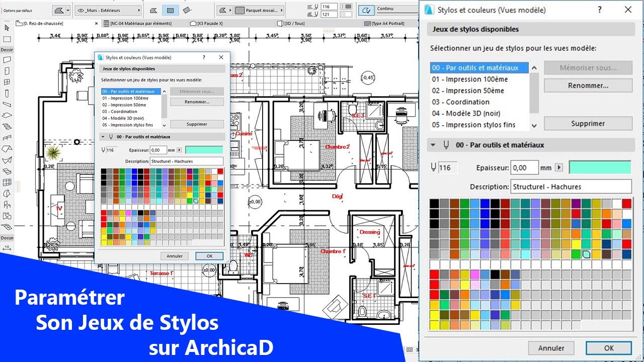Image resolution: width=644 pixels, height=362 pixels.
Task: Click the line type icon beside Continu
Action: click(366, 10)
